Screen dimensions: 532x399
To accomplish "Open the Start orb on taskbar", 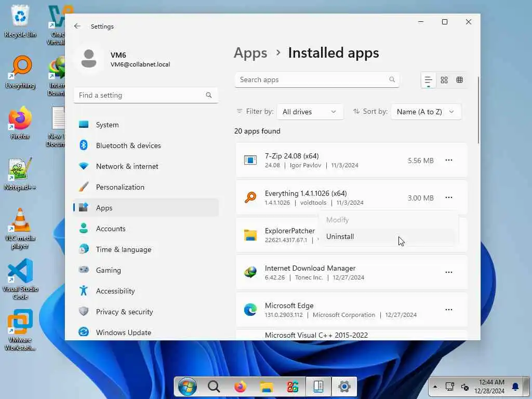I will pos(187,387).
